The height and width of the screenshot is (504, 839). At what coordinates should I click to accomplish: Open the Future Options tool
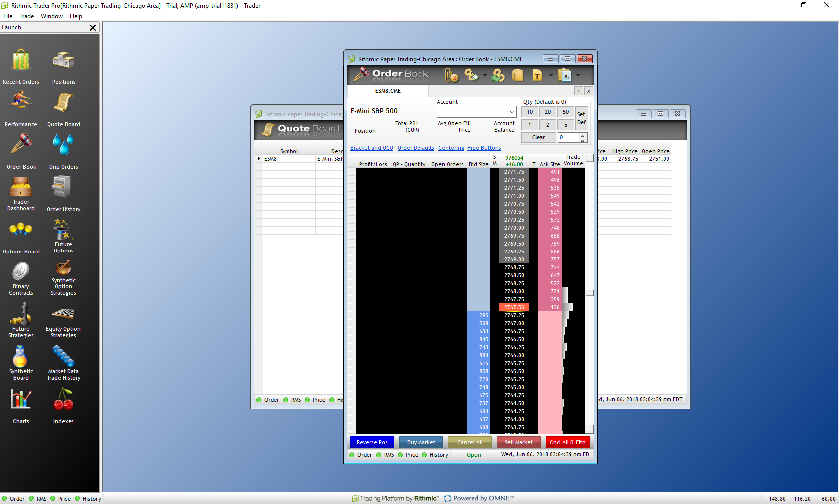click(64, 236)
